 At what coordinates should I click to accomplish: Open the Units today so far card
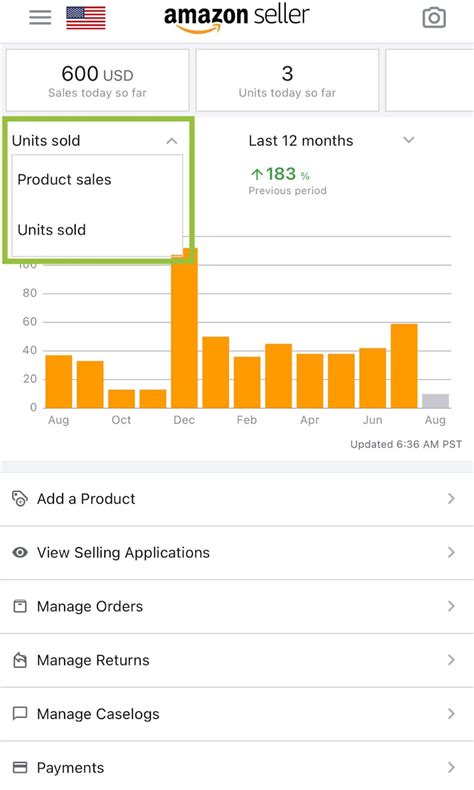[x=287, y=81]
